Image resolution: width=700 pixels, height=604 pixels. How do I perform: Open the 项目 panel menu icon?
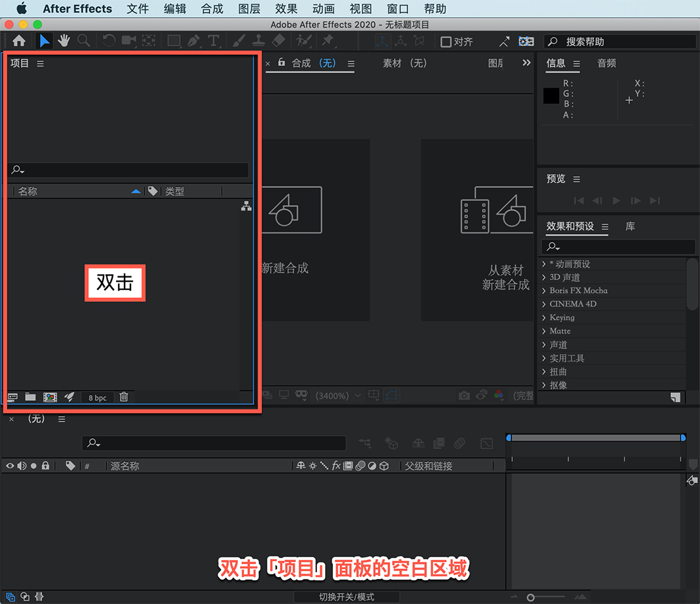coord(40,63)
